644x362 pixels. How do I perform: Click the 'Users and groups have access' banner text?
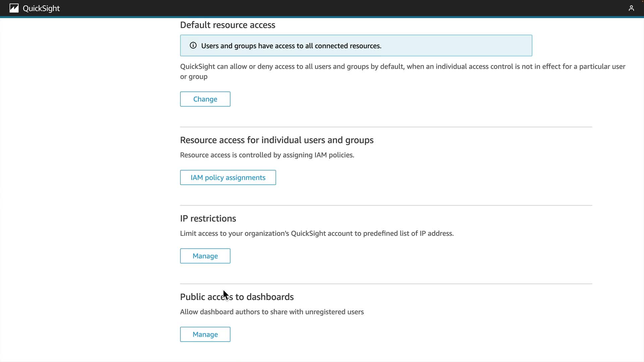(x=291, y=46)
